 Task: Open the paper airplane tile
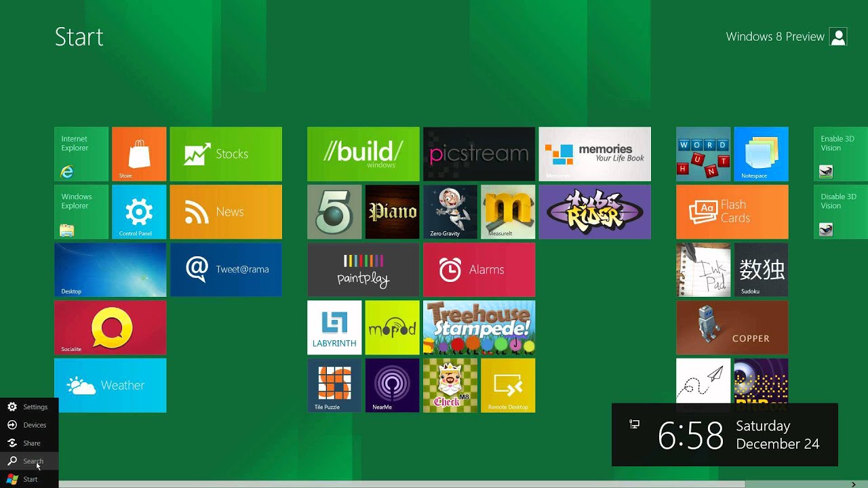coord(703,380)
